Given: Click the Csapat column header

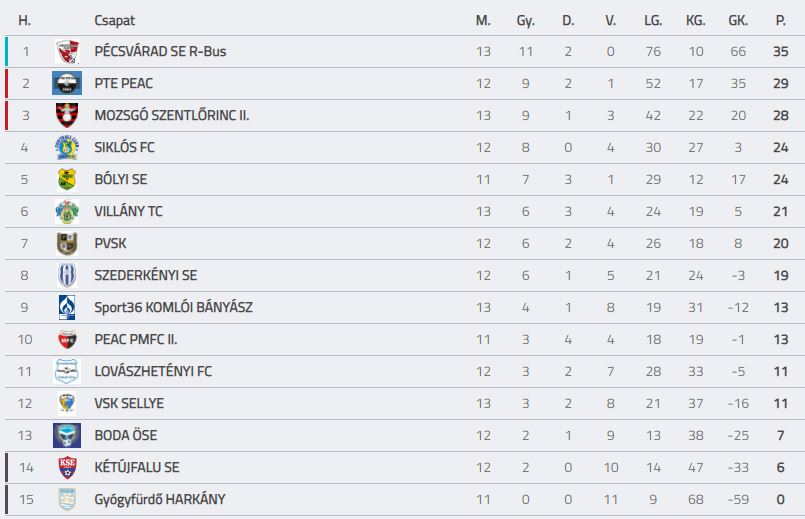Looking at the screenshot, I should 114,21.
